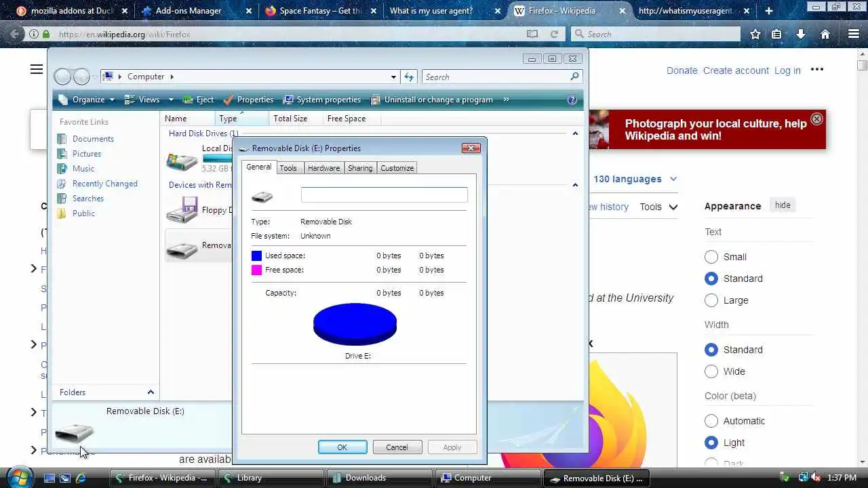Screen dimensions: 868x488
Task: Switch to Hardware tab in Properties dialog
Action: [x=323, y=168]
